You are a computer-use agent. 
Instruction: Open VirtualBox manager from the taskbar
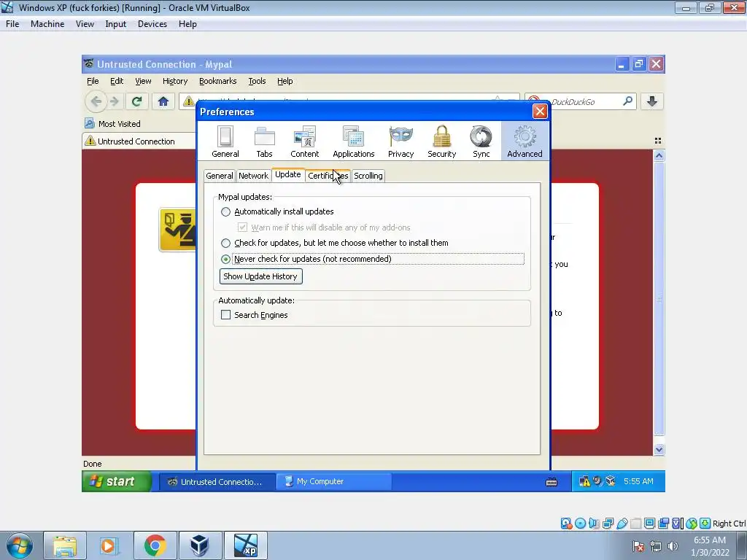[199, 545]
